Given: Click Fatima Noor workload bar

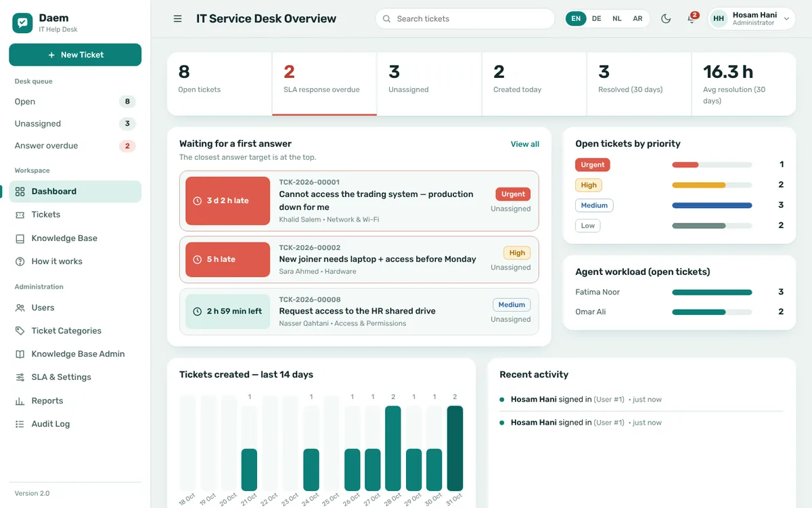Looking at the screenshot, I should [712, 293].
